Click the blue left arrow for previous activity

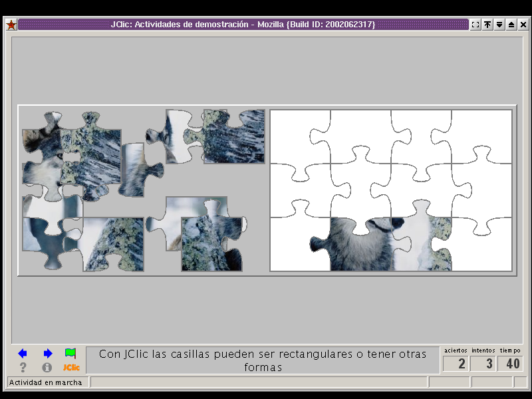point(23,353)
